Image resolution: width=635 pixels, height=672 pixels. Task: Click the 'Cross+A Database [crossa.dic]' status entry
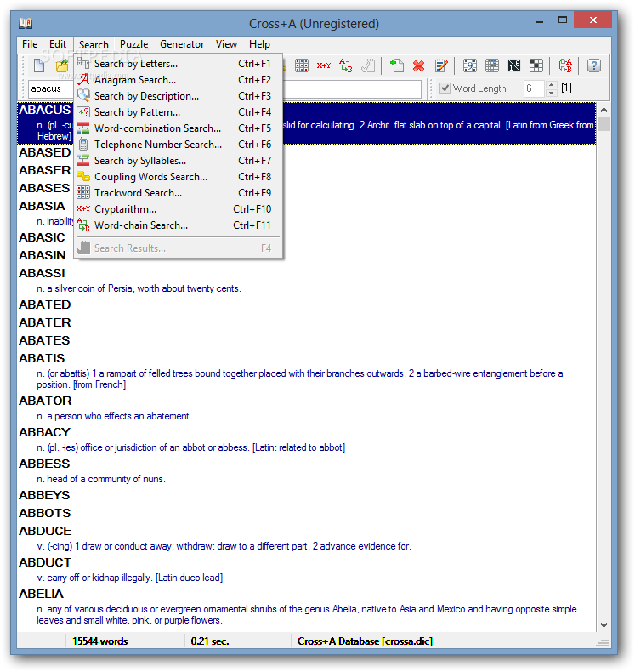click(365, 641)
